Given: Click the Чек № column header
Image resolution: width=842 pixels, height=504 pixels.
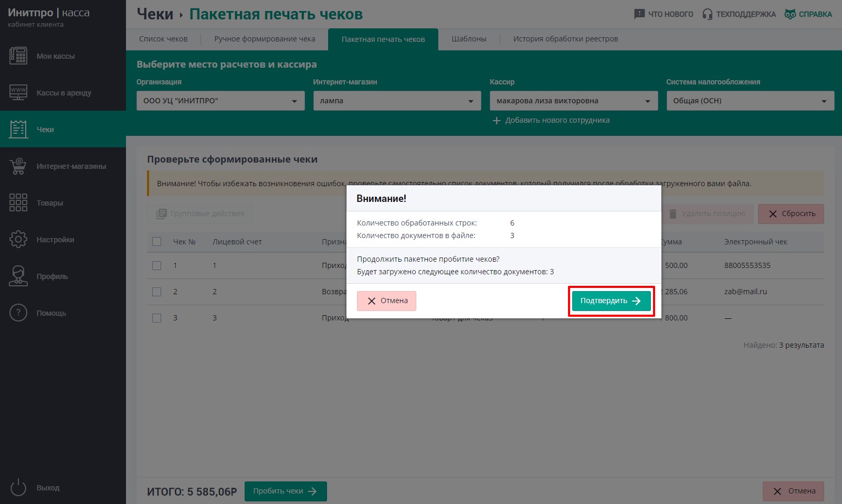Looking at the screenshot, I should point(184,242).
